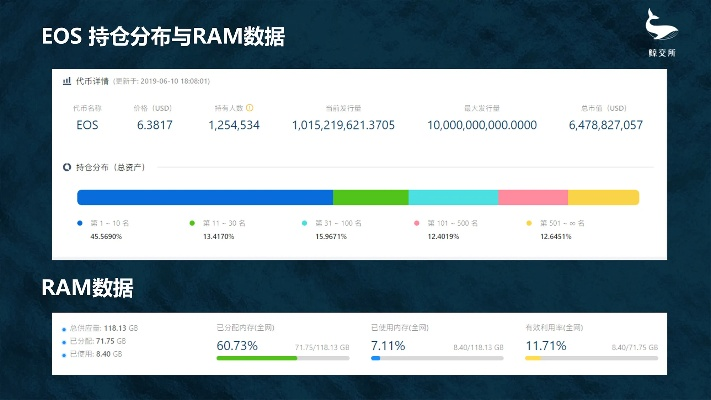Image resolution: width=711 pixels, height=400 pixels.
Task: Click the info icon next to 持有人数
Action: coord(249,108)
